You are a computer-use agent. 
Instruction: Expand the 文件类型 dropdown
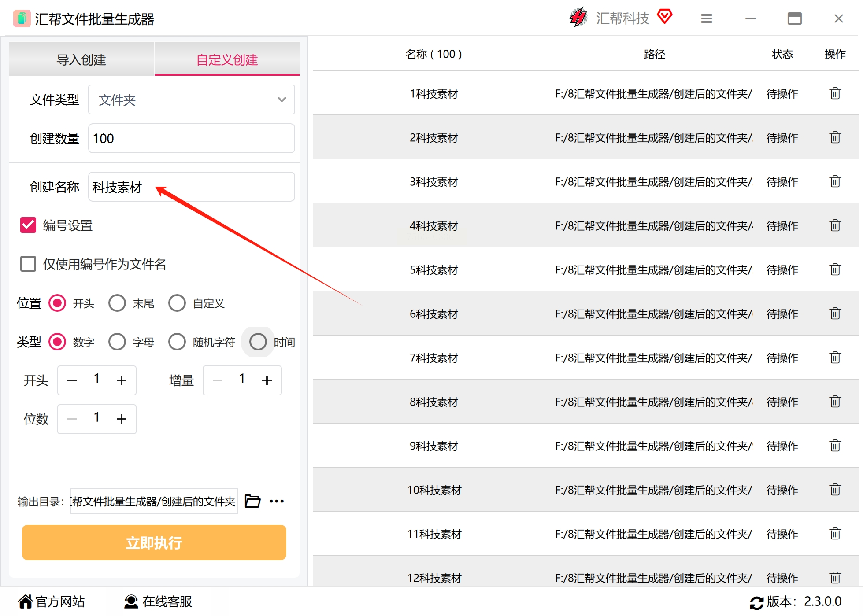pos(191,100)
